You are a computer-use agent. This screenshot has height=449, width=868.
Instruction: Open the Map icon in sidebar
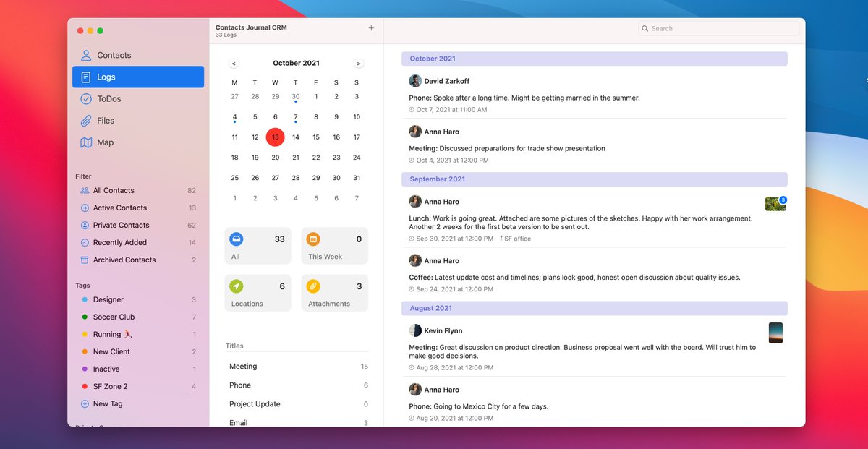point(86,142)
